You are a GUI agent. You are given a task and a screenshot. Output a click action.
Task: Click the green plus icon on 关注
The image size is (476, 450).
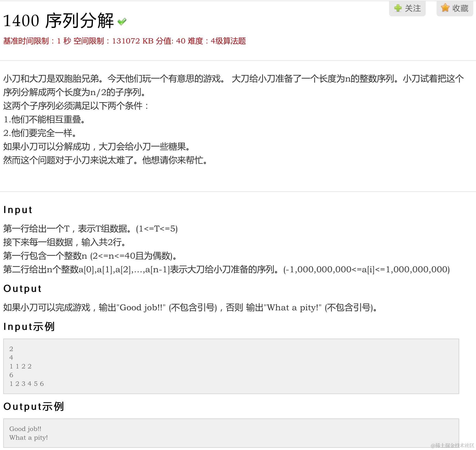398,8
